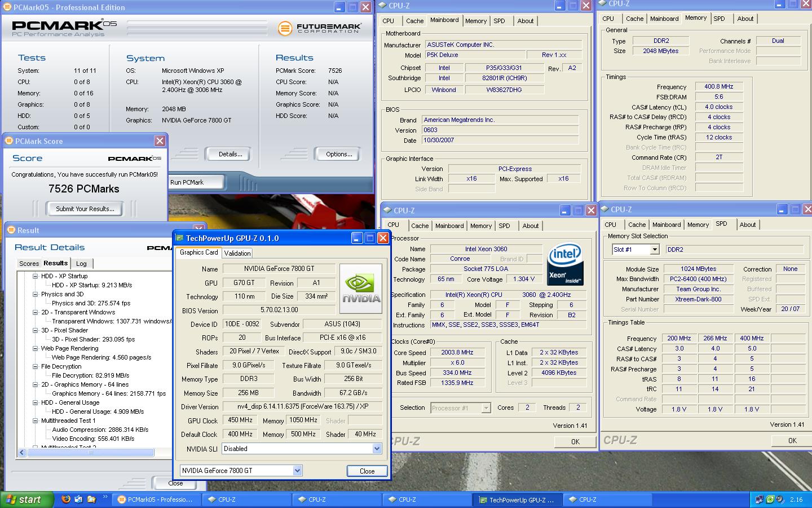Click Close button in GPU-Z
The height and width of the screenshot is (508, 812).
pyautogui.click(x=367, y=471)
